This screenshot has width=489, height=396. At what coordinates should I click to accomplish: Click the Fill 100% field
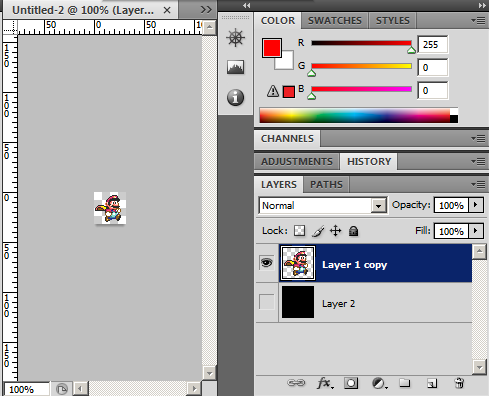pyautogui.click(x=451, y=231)
